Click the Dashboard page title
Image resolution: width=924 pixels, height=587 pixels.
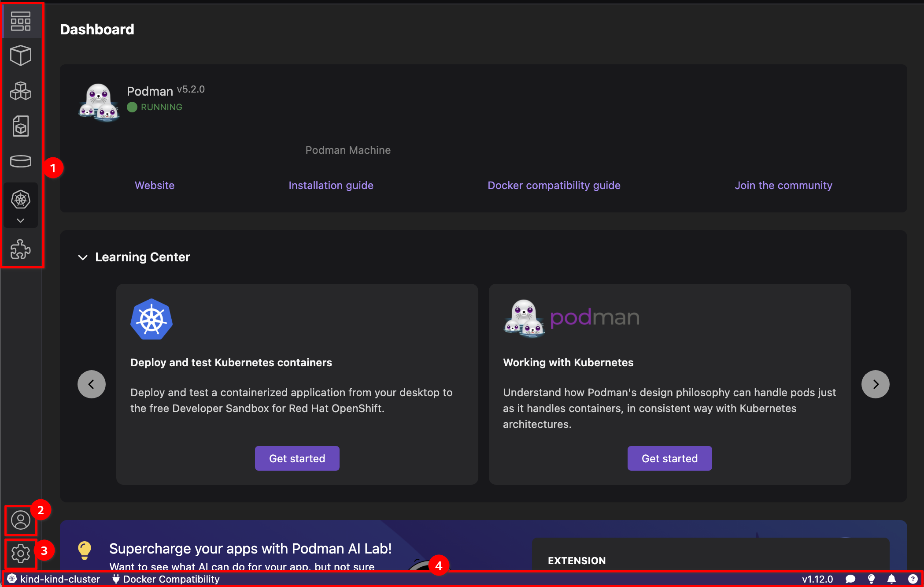(x=97, y=30)
